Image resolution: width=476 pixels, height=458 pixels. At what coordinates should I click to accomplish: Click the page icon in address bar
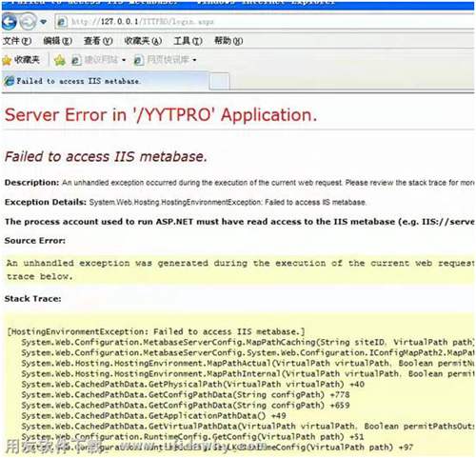click(61, 22)
